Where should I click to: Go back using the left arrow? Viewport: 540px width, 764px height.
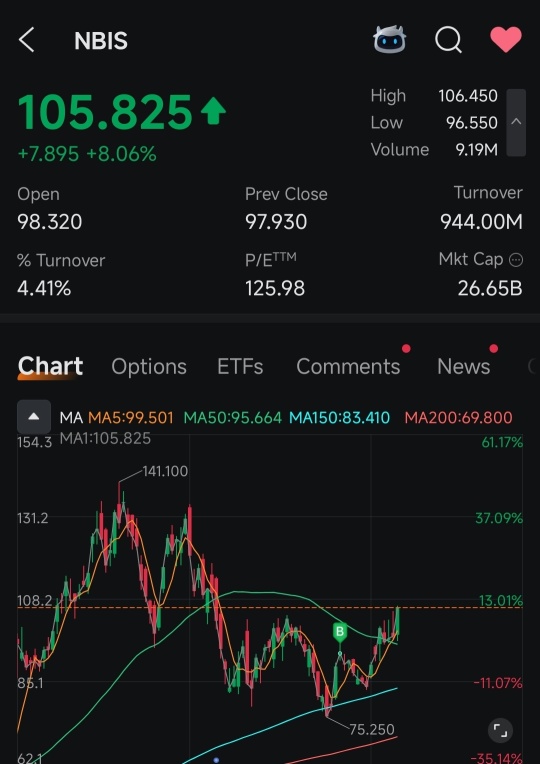26,39
